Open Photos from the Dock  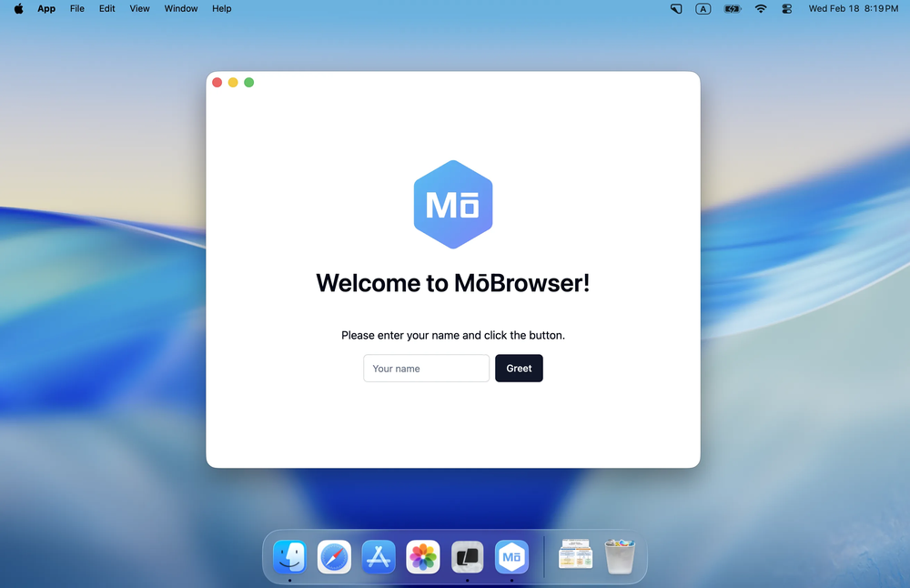(422, 556)
